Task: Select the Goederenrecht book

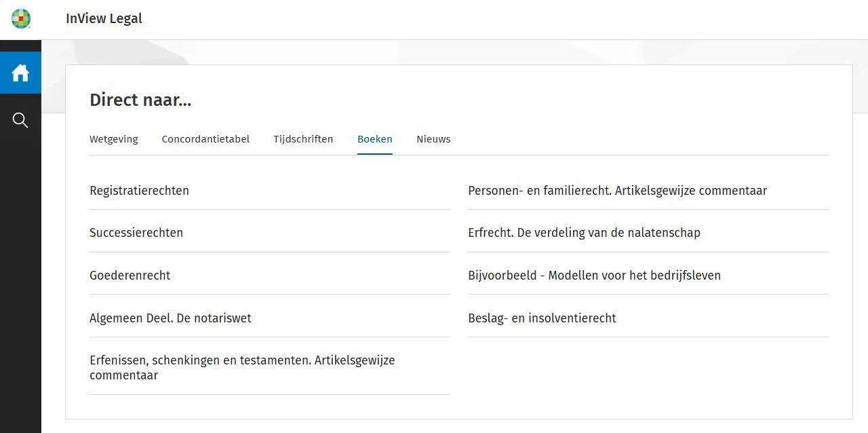Action: [x=130, y=276]
